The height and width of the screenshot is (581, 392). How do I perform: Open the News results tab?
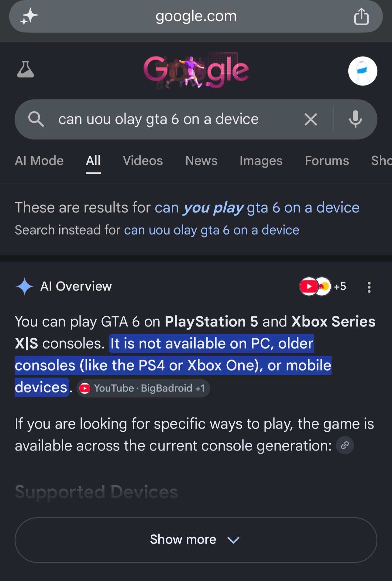201,161
